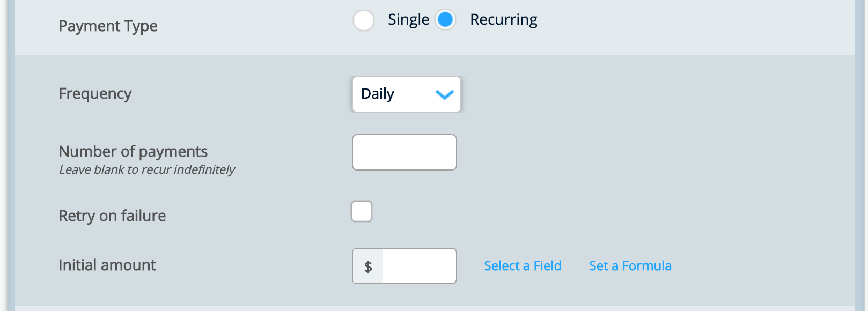Click the dollar sign prefix on Initial amount

pyautogui.click(x=367, y=265)
